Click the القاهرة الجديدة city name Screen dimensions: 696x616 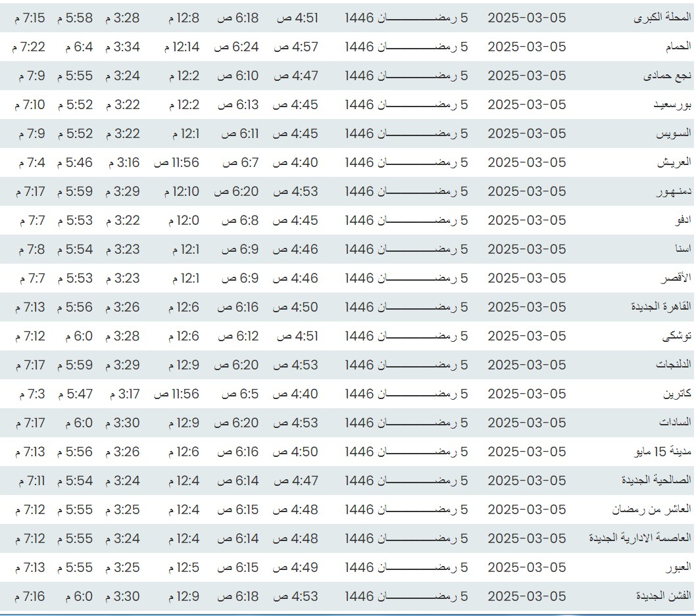point(660,308)
